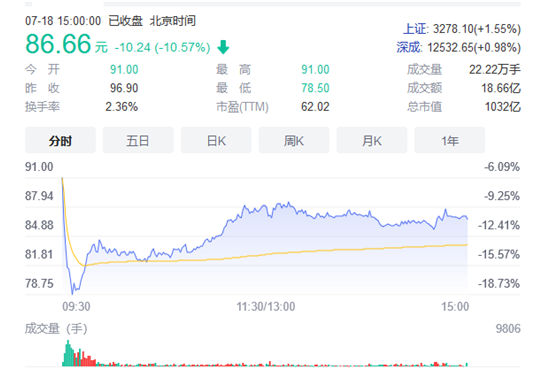The height and width of the screenshot is (379, 558).
Task: Click the 上证 value 3278.10(+1.55%)
Action: click(477, 29)
